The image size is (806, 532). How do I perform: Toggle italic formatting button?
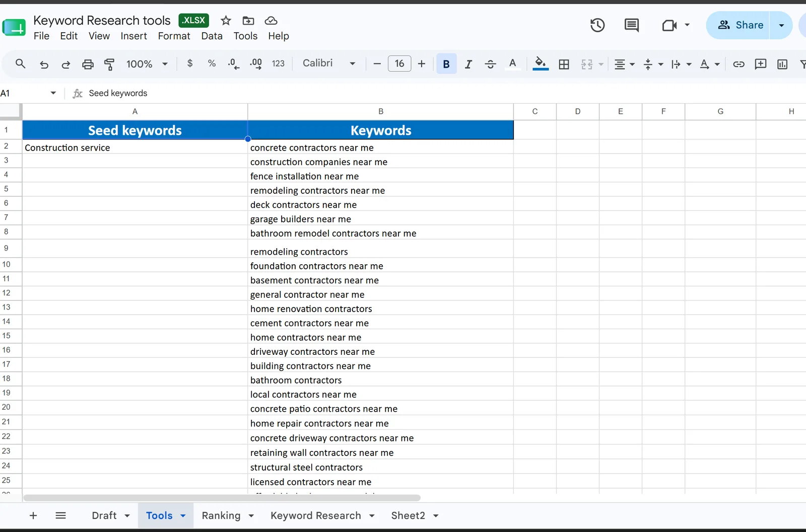[468, 64]
